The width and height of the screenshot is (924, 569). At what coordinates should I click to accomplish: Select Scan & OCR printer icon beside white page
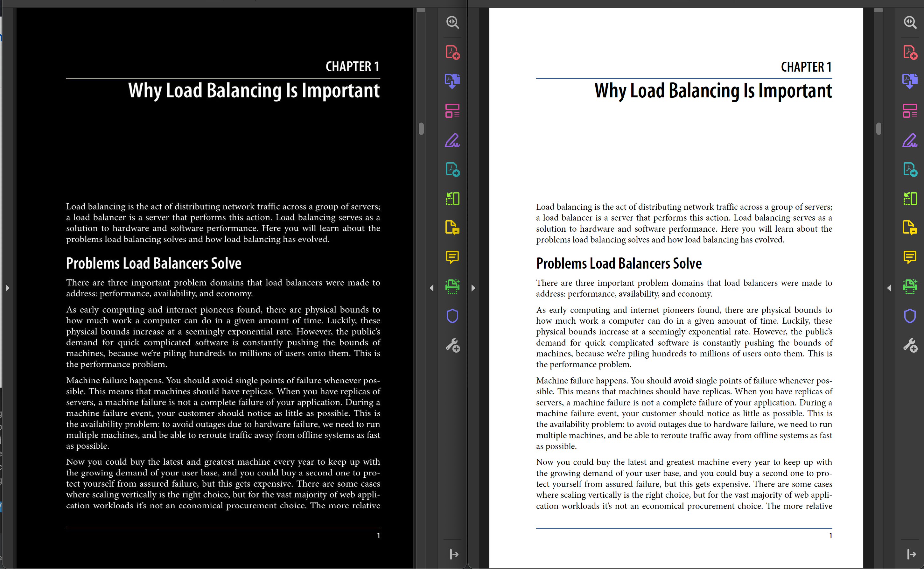click(x=910, y=286)
